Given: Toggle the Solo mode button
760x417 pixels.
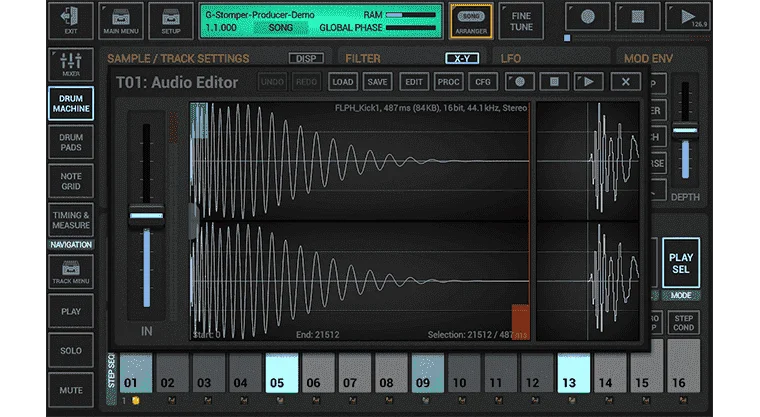Looking at the screenshot, I should point(71,350).
